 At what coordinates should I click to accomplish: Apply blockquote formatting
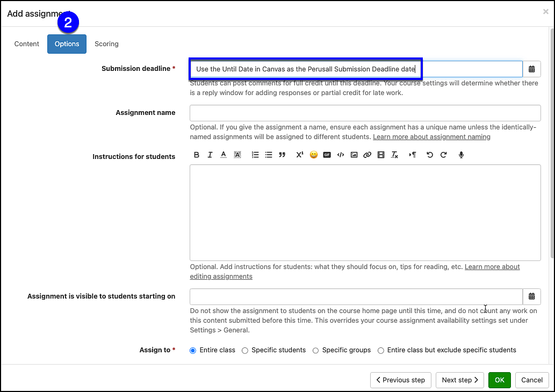coord(282,155)
